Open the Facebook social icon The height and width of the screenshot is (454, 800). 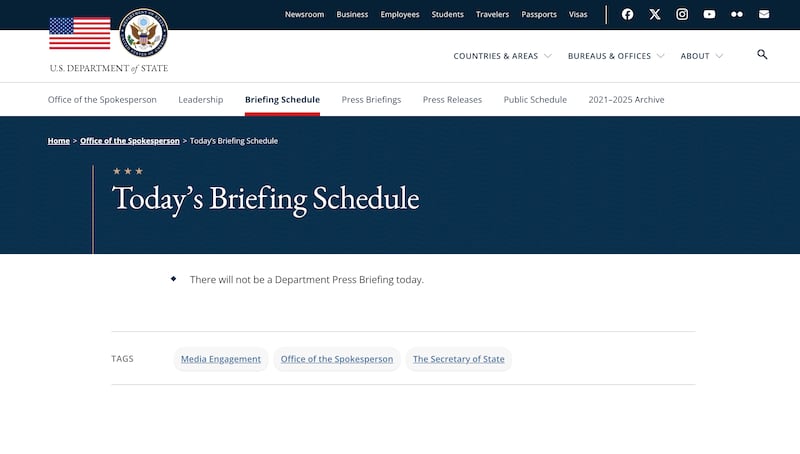coord(628,14)
